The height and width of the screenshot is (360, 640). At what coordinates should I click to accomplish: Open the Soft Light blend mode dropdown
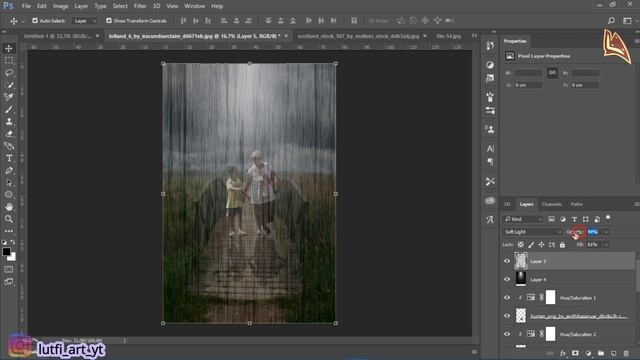pyautogui.click(x=533, y=232)
